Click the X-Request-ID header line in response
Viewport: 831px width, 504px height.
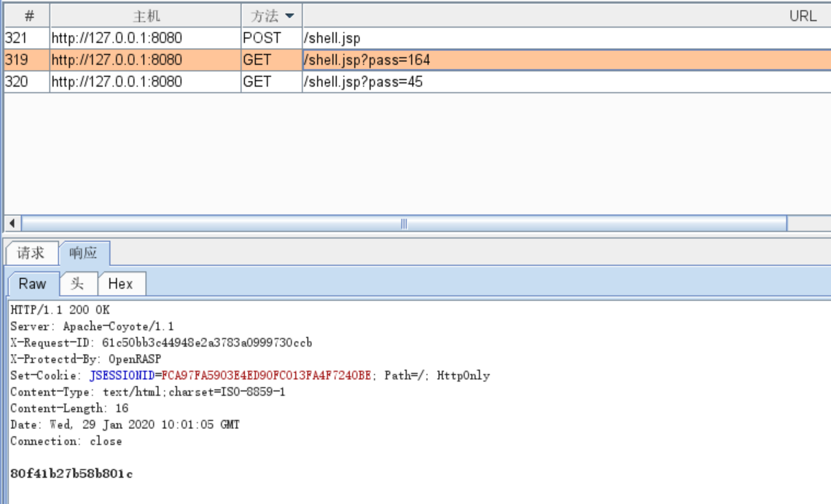pos(161,342)
